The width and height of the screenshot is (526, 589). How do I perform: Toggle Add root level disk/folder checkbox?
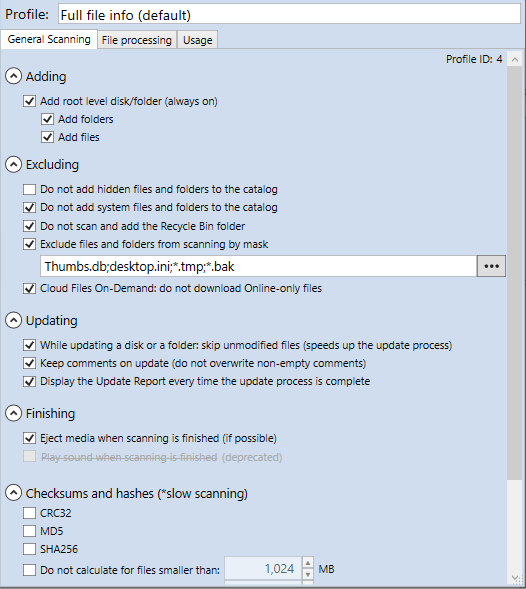[x=29, y=101]
